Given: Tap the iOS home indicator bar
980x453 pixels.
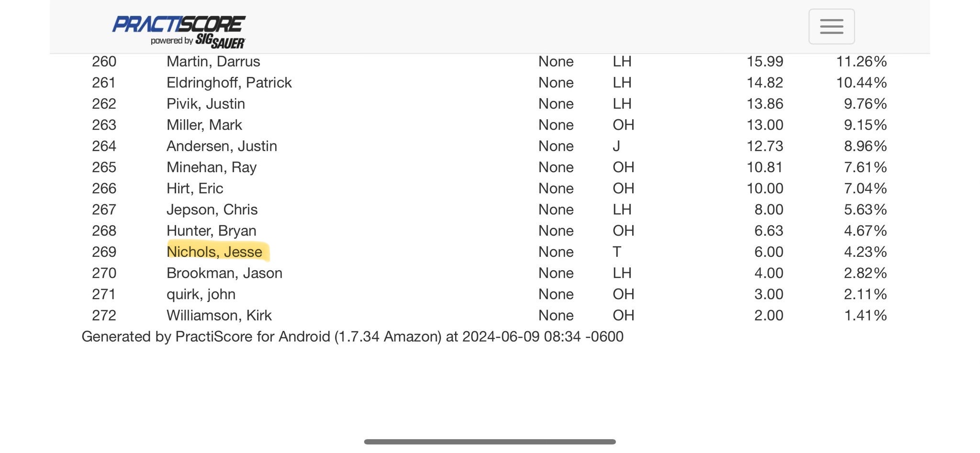Looking at the screenshot, I should tap(490, 442).
